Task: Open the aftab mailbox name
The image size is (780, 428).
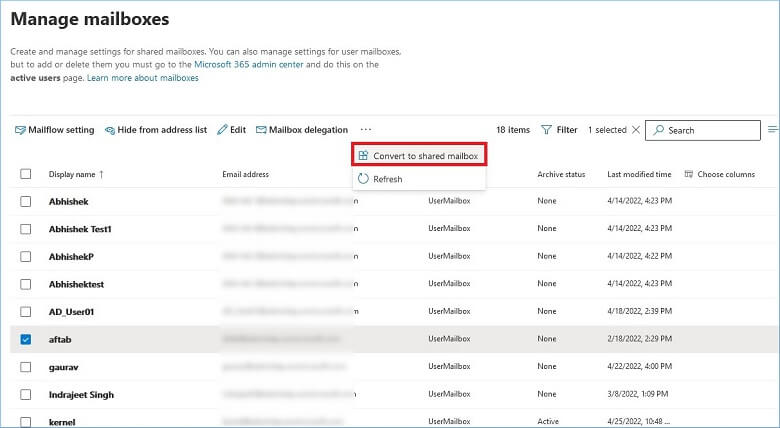Action: click(60, 339)
